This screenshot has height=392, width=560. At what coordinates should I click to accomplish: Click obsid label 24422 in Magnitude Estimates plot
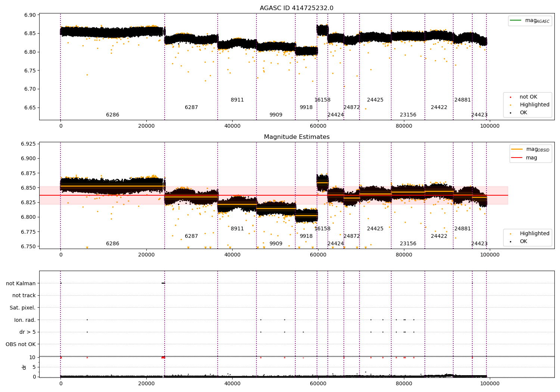[x=439, y=236]
